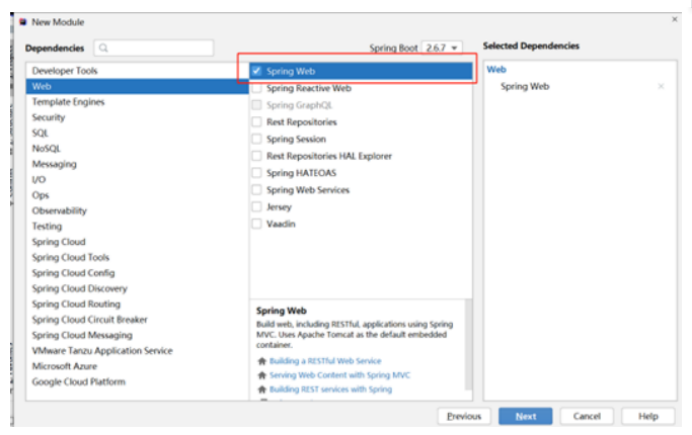Screen dimensions: 692x435
Task: Click the description panel scrollbar
Action: tap(468, 345)
